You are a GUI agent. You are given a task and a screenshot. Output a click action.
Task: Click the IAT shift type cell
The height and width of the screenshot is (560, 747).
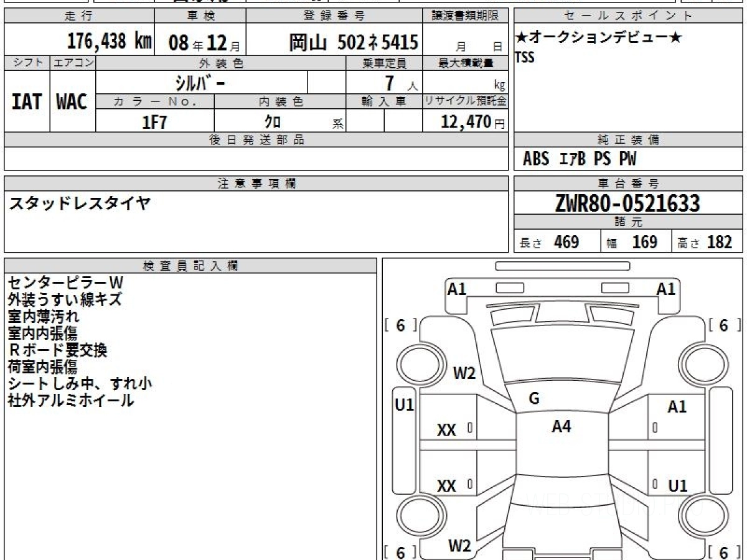[x=27, y=102]
